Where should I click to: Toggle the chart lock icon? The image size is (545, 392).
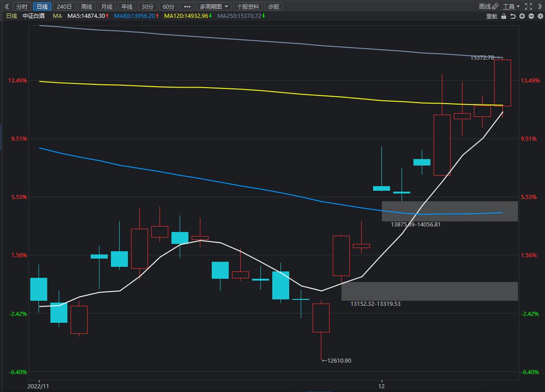504,16
